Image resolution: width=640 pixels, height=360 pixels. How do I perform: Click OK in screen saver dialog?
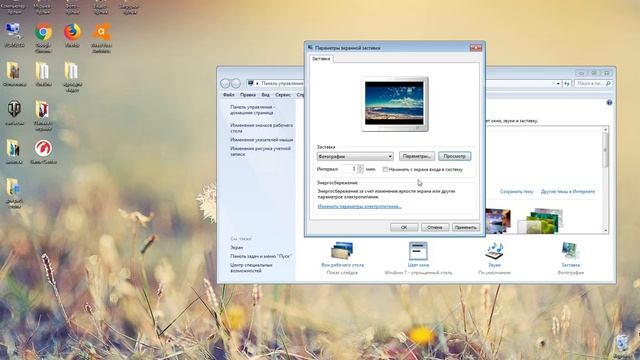(x=404, y=227)
